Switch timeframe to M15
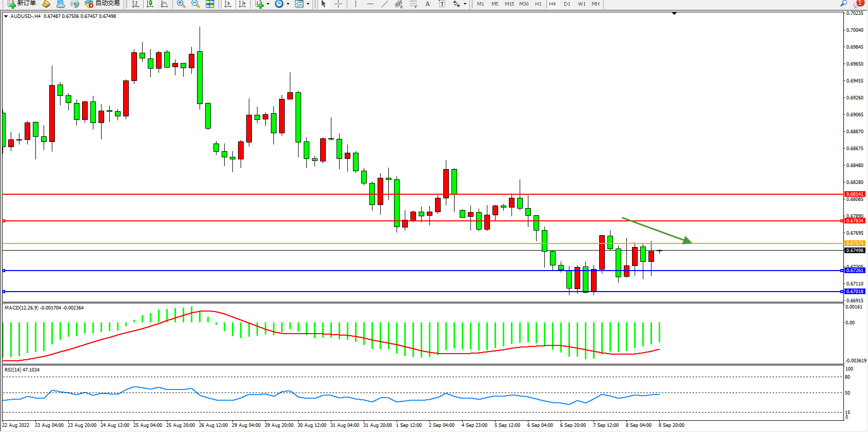Viewport: 868px width, 432px height. pos(509,4)
